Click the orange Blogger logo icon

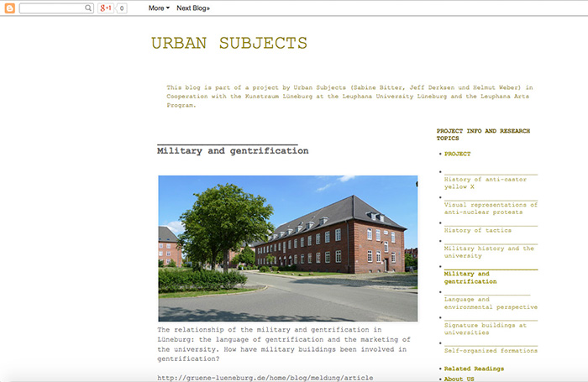(x=10, y=8)
